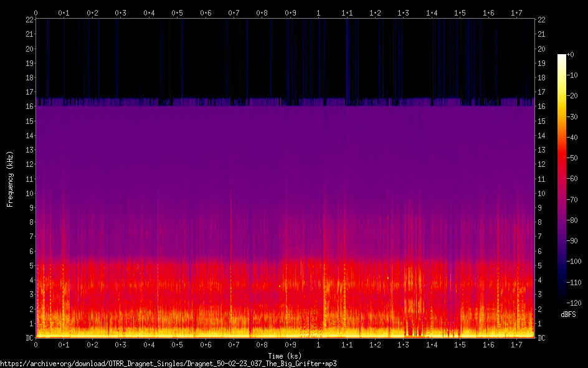The height and width of the screenshot is (368, 588).
Task: Click the "Time (ks)" axis label
Action: tap(285, 356)
